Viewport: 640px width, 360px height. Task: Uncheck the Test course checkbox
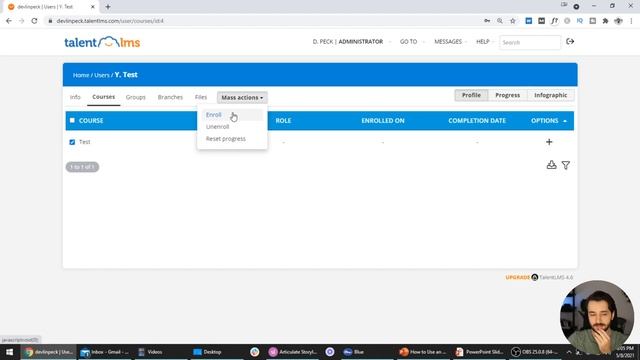click(x=72, y=142)
